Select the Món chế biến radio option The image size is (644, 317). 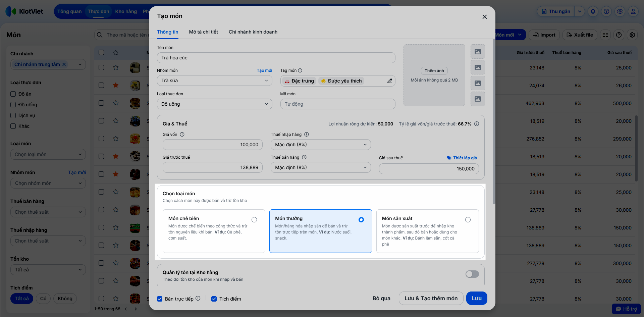point(254,220)
